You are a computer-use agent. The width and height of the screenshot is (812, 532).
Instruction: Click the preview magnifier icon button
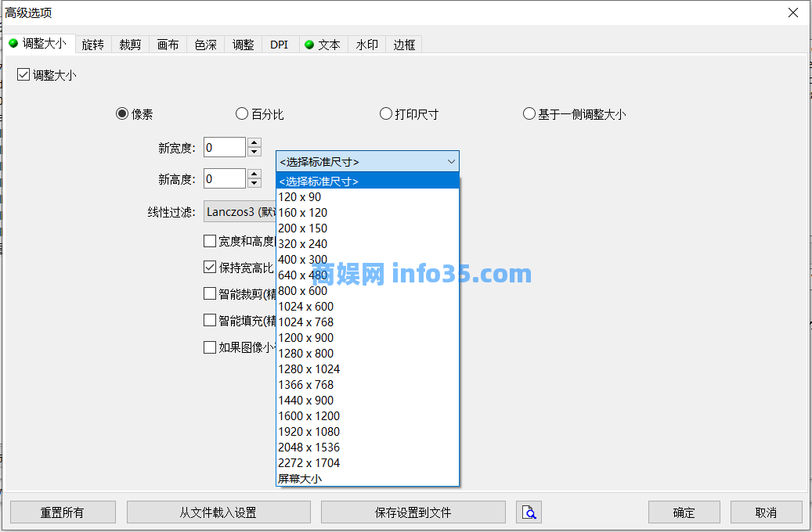coord(529,512)
